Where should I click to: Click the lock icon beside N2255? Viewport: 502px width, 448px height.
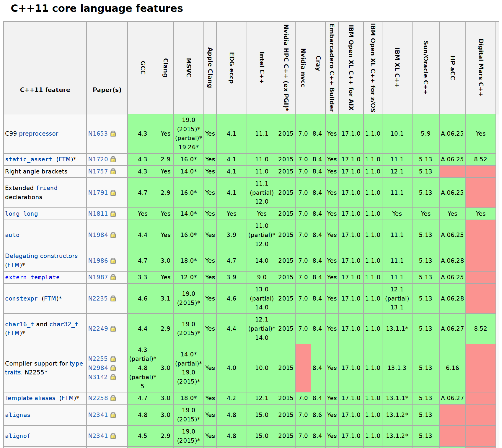tap(113, 359)
